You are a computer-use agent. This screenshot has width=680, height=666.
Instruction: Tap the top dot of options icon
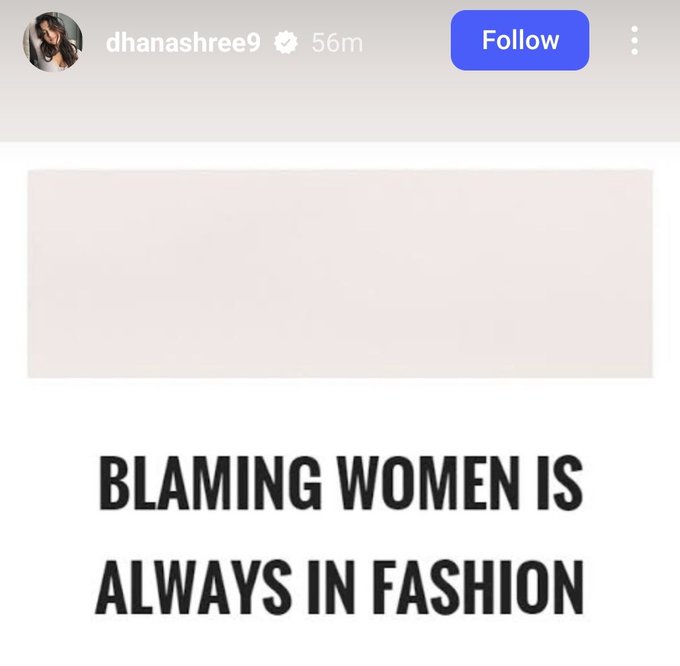click(x=634, y=29)
